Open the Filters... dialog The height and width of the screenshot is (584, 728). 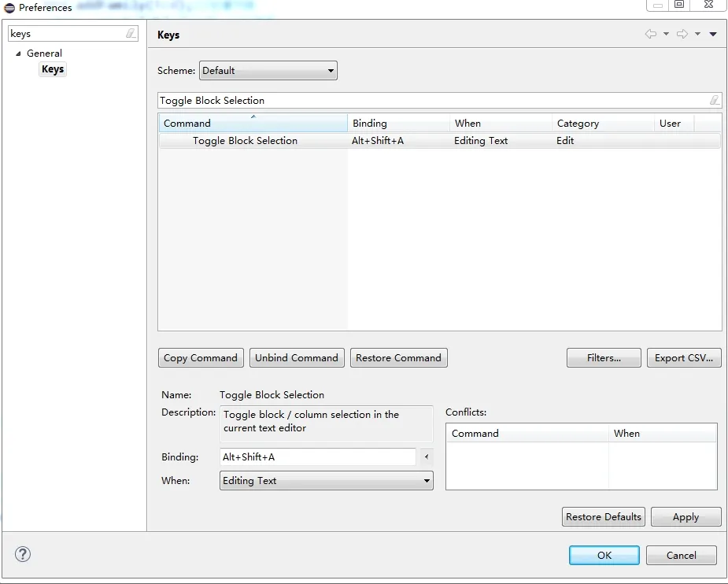click(604, 358)
